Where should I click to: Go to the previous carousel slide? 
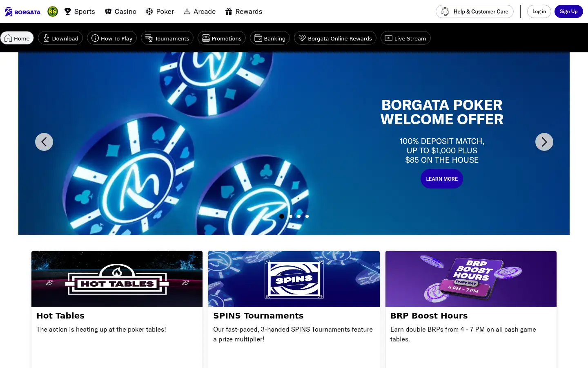[44, 142]
